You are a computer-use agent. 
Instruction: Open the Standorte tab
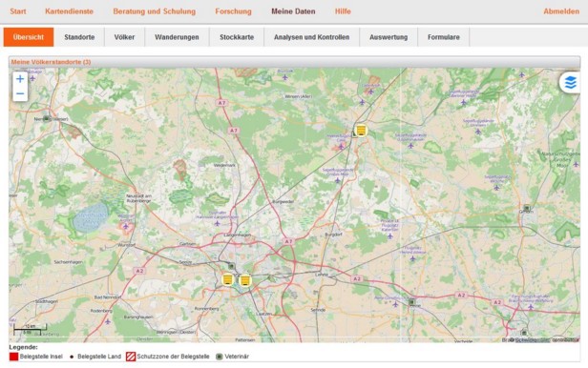click(x=79, y=37)
